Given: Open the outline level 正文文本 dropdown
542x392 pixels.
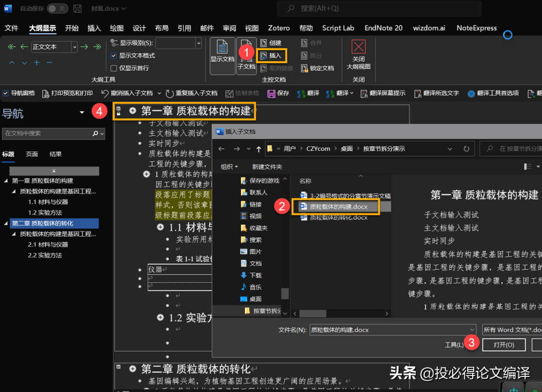Looking at the screenshot, I should pos(75,47).
